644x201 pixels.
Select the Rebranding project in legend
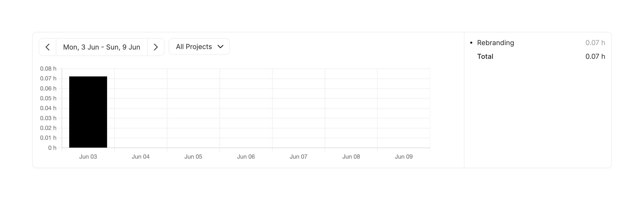495,43
